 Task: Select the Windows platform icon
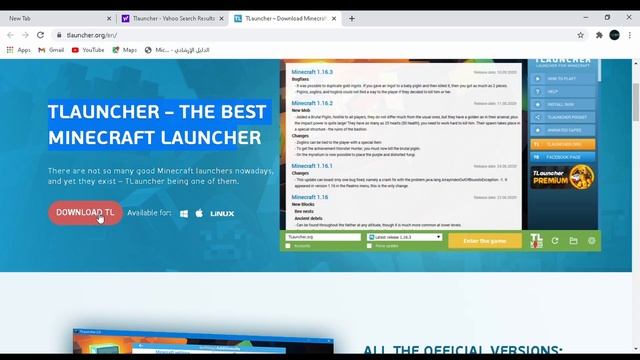(x=184, y=213)
